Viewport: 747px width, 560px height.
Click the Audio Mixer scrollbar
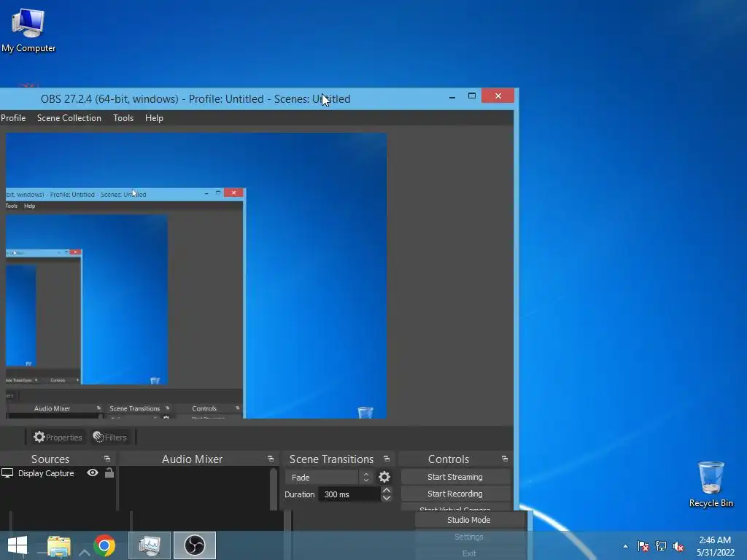point(273,489)
